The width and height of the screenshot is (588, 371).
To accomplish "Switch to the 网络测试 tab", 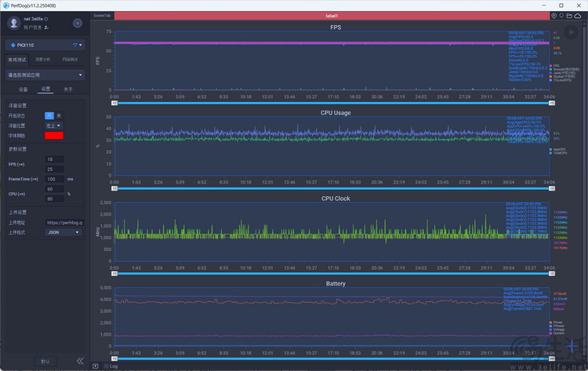I will pos(70,60).
